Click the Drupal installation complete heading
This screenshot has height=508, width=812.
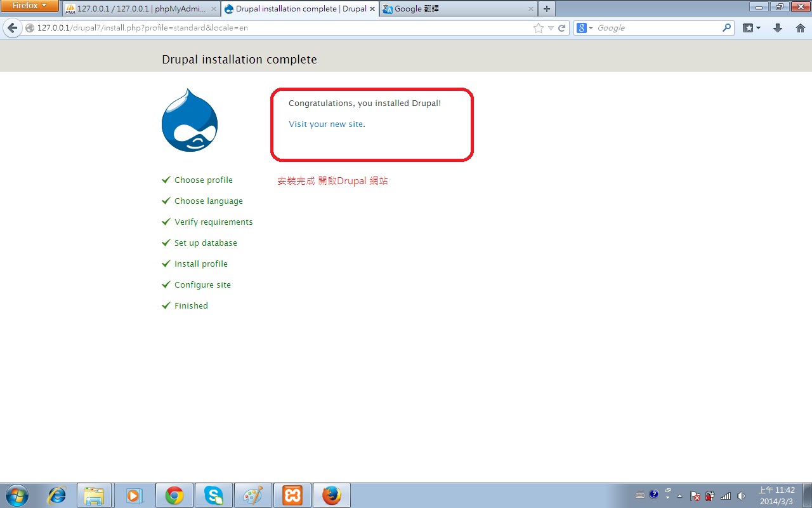click(239, 59)
